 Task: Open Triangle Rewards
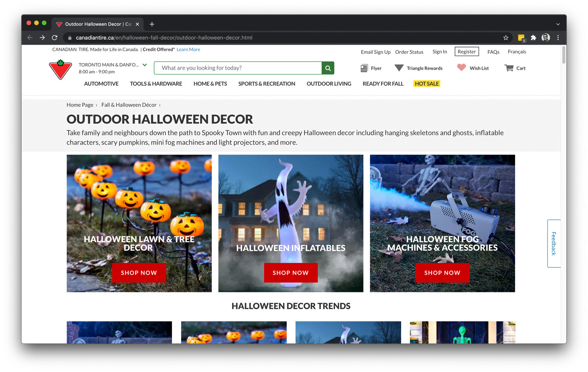[418, 68]
